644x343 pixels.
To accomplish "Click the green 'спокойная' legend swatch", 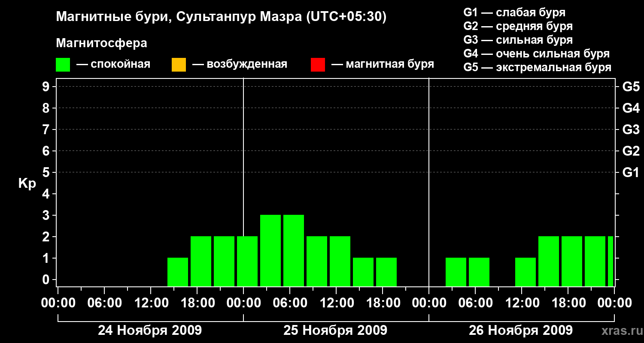I will (63, 65).
